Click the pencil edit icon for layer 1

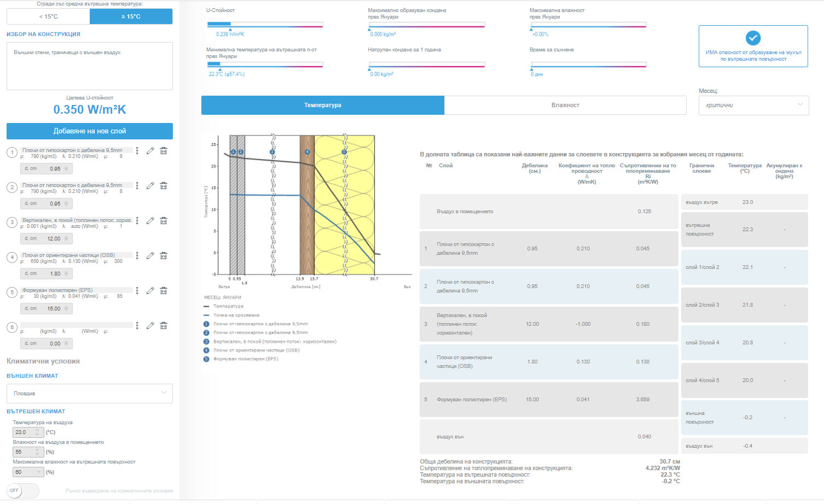pyautogui.click(x=150, y=151)
